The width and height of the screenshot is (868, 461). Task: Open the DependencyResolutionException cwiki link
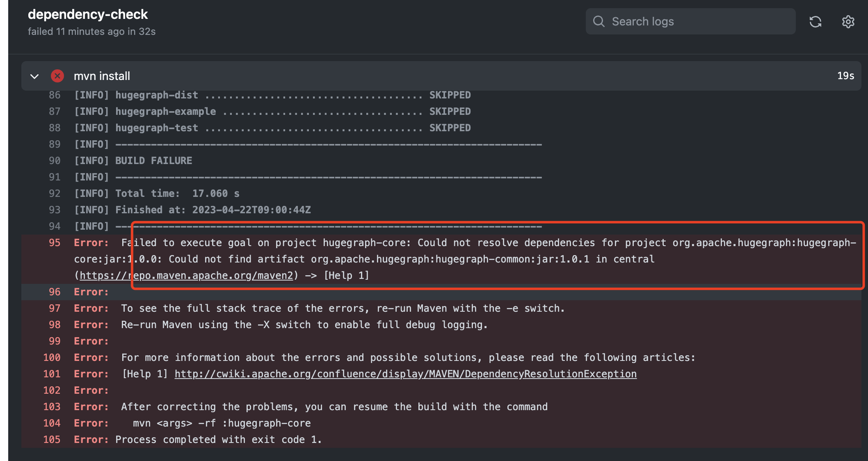(x=405, y=374)
